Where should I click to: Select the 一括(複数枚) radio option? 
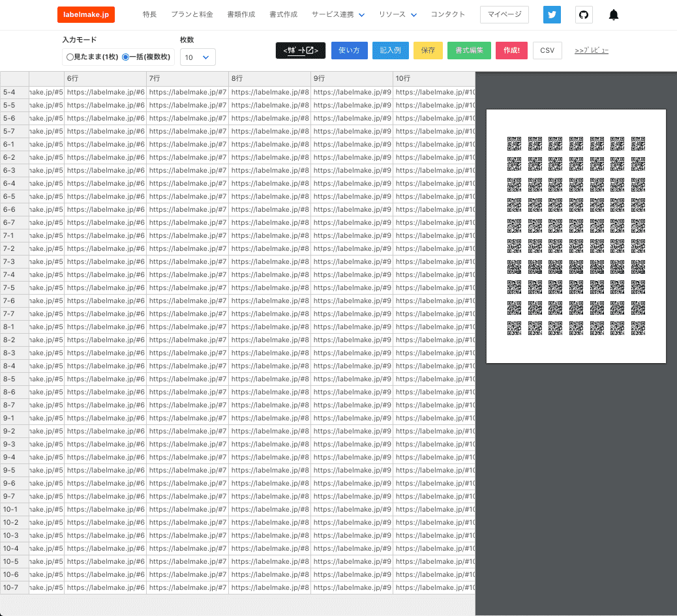(x=126, y=57)
